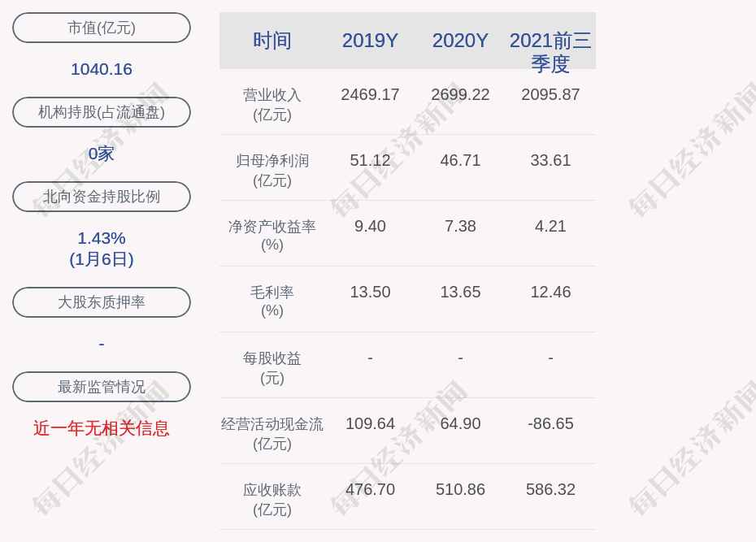Viewport: 756px width, 542px height.
Task: Click the 时间 column header
Action: pos(272,41)
